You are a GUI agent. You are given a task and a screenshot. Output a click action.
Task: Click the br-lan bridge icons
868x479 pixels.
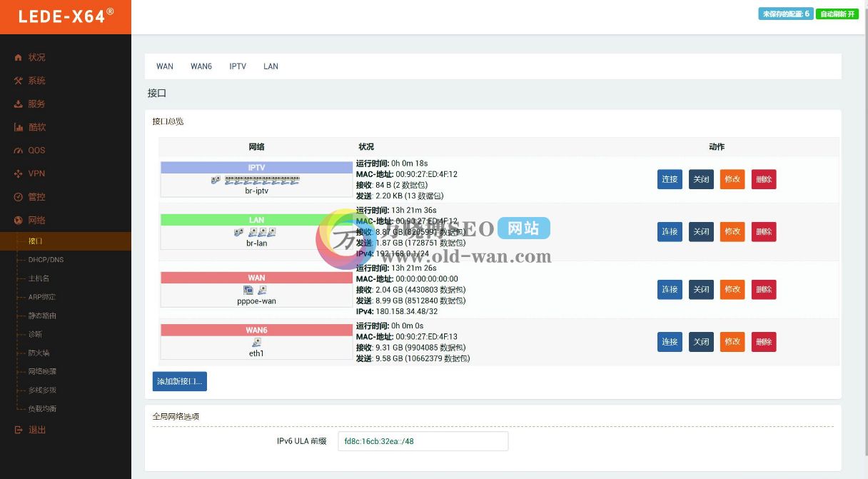click(x=256, y=232)
